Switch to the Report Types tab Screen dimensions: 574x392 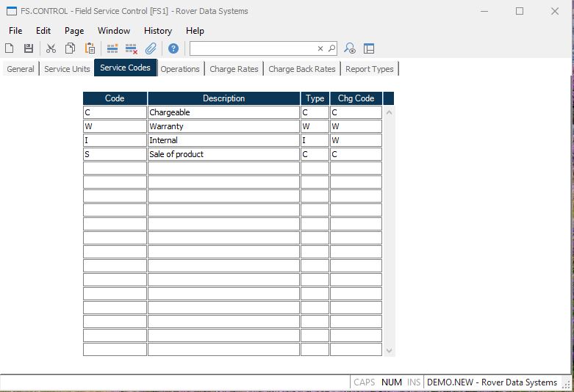click(x=370, y=69)
